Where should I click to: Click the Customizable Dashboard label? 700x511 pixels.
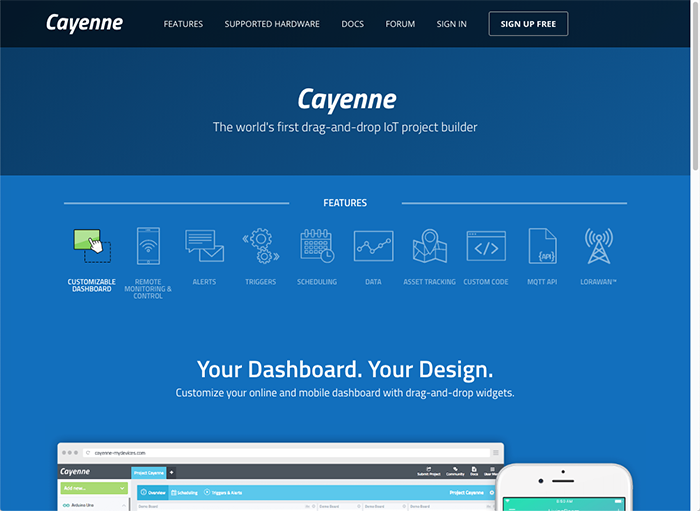click(92, 286)
